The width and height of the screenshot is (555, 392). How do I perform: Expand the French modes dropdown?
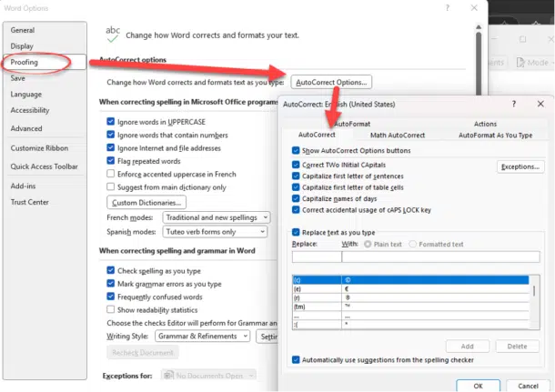(217, 217)
